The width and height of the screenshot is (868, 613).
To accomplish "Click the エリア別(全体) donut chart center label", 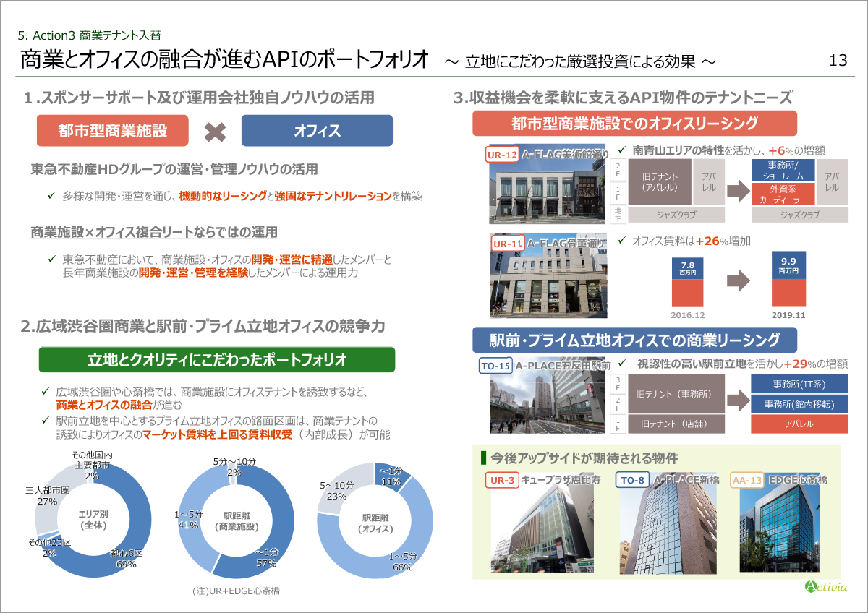I will coord(93,520).
